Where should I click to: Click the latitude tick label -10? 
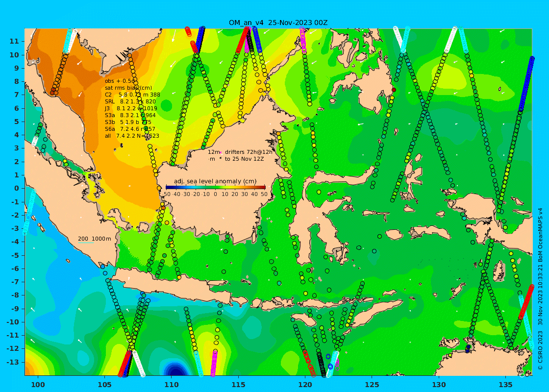pos(13,321)
